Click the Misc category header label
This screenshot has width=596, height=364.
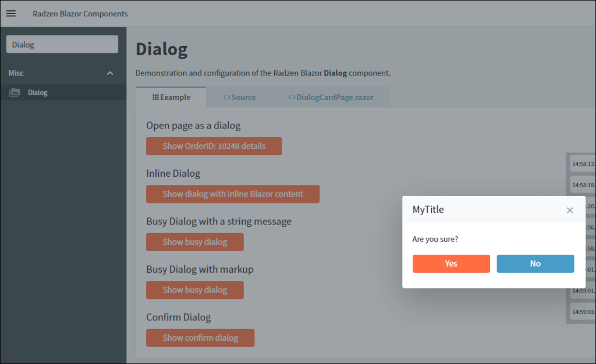(16, 73)
